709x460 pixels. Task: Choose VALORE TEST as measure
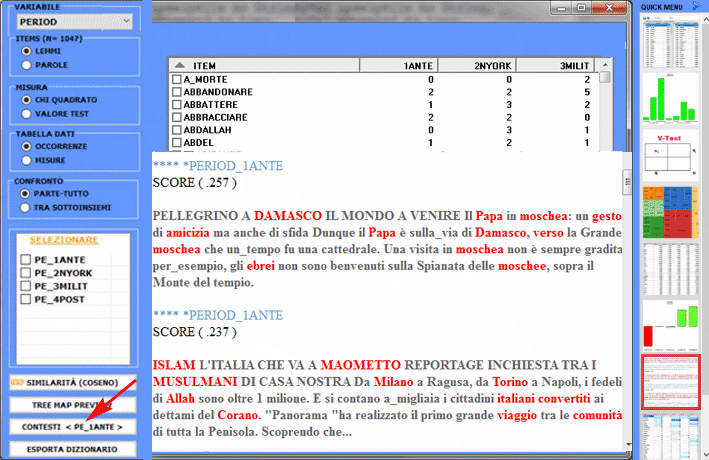point(26,114)
